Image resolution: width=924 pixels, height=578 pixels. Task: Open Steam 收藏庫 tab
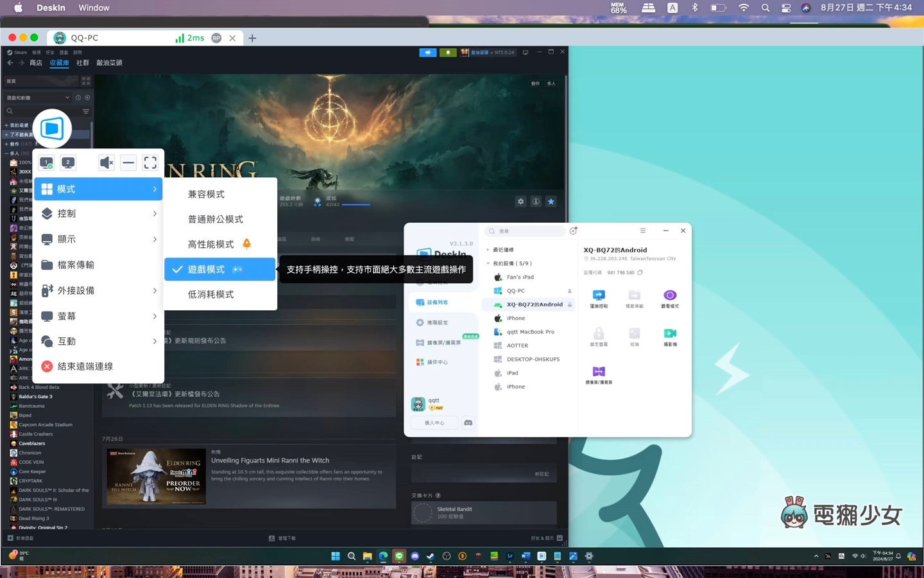tap(59, 63)
